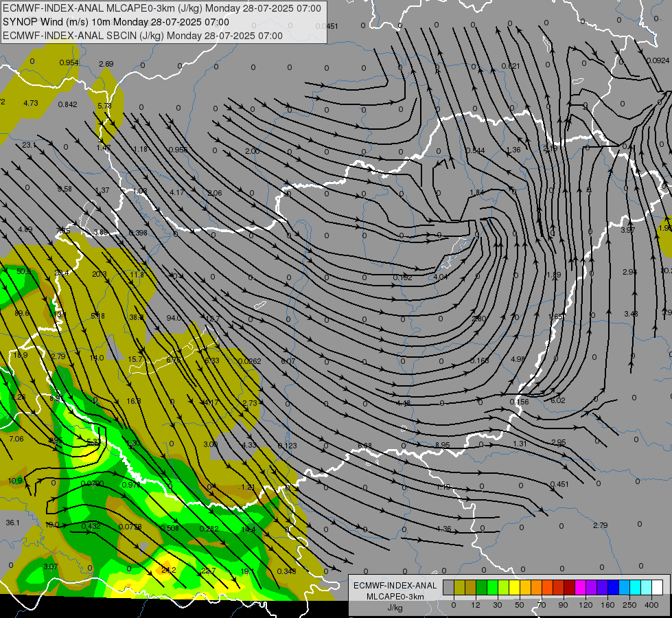Click legend tick label 160

(x=607, y=605)
